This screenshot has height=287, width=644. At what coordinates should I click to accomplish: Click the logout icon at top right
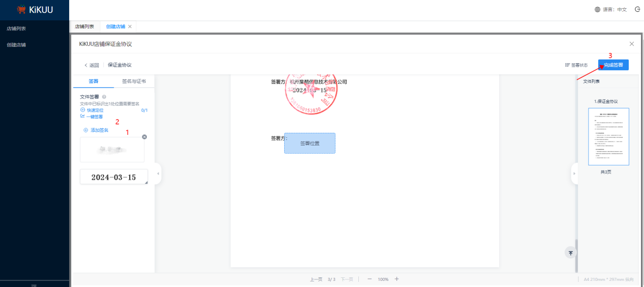pos(637,9)
